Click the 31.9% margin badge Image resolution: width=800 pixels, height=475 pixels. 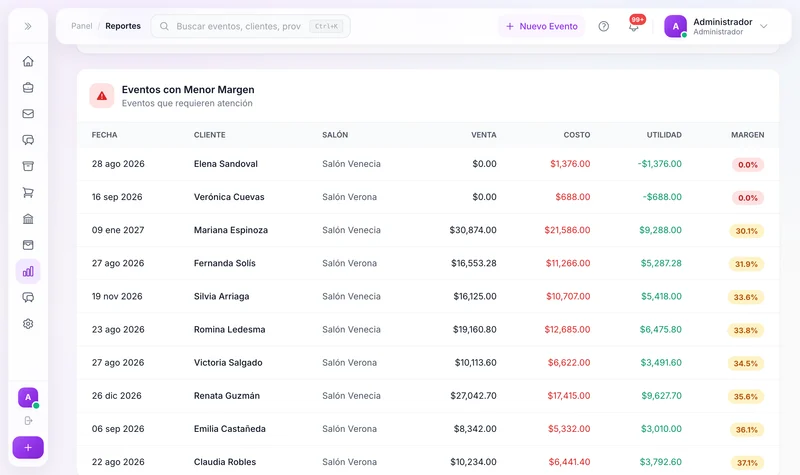(746, 264)
